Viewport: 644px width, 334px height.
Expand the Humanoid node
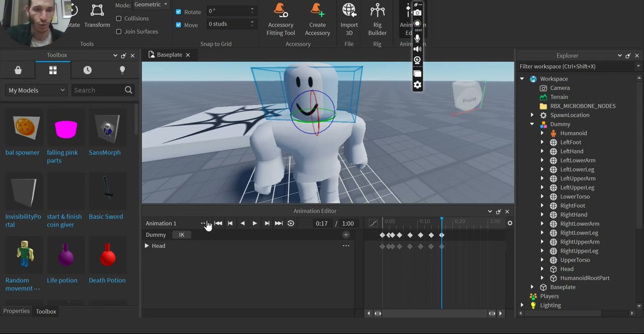coord(542,133)
